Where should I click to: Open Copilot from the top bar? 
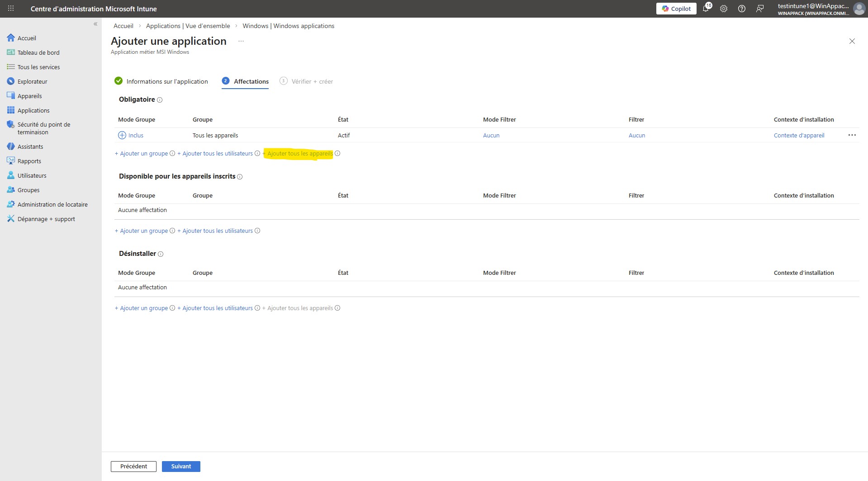(676, 8)
